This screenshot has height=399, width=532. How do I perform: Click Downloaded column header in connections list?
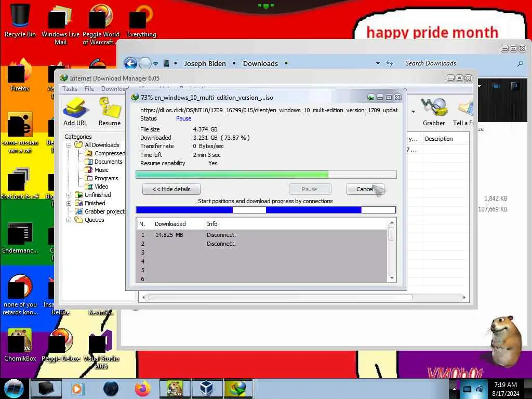click(178, 224)
